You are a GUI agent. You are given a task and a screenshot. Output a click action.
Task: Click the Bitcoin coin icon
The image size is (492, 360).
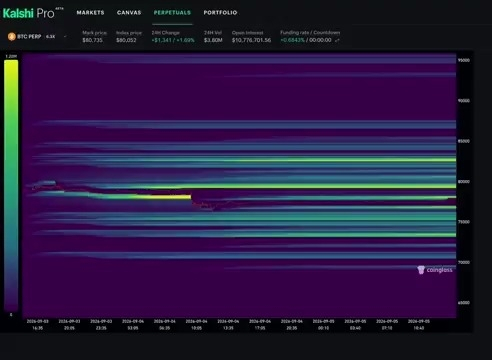point(12,37)
